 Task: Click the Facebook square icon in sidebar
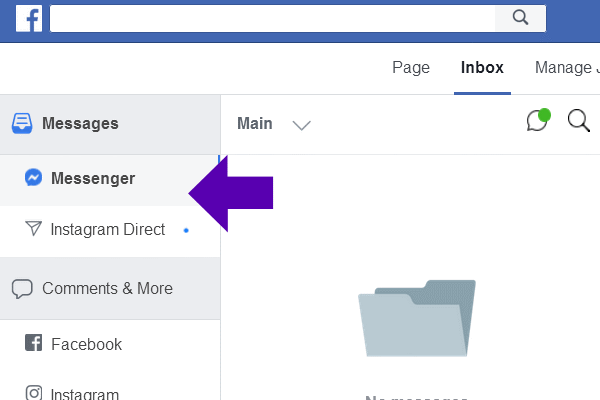33,344
